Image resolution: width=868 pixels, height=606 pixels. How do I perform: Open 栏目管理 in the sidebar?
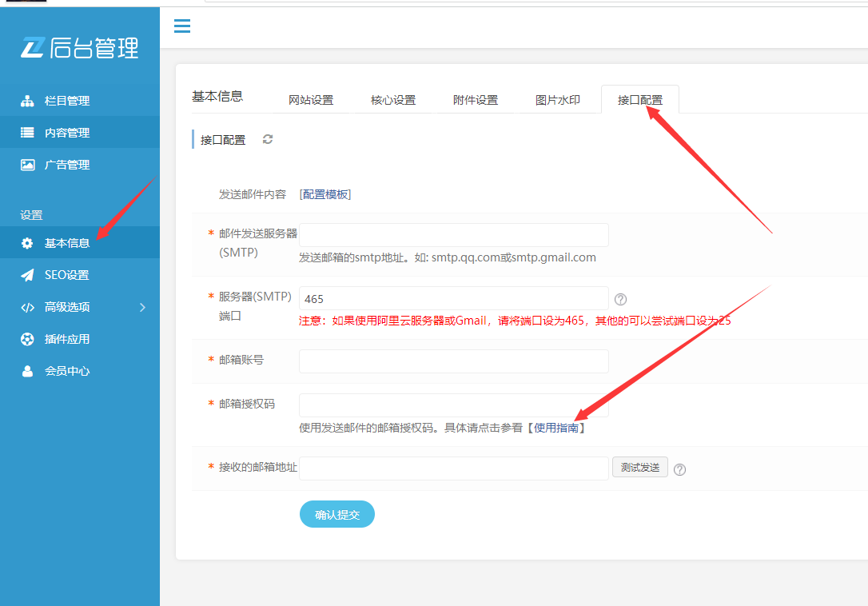[x=80, y=101]
